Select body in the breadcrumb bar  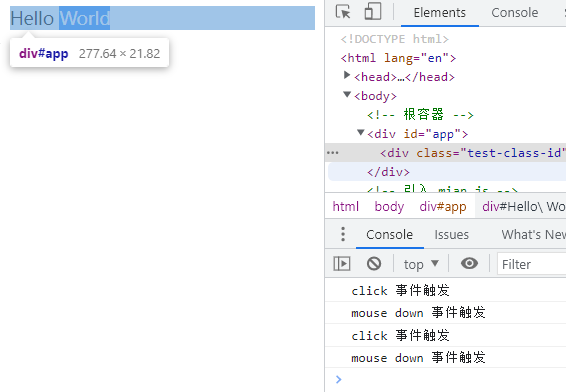point(389,207)
